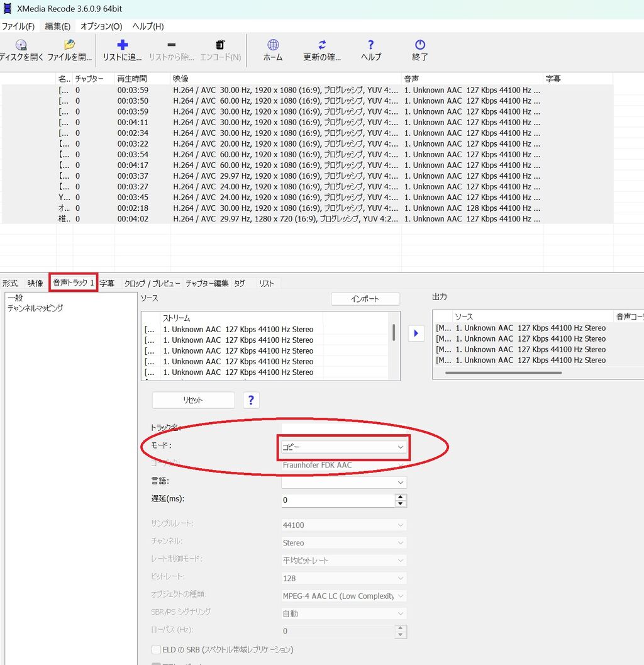Open the チャンネル dropdown showing Stereo
This screenshot has height=665, width=644.
click(x=344, y=543)
